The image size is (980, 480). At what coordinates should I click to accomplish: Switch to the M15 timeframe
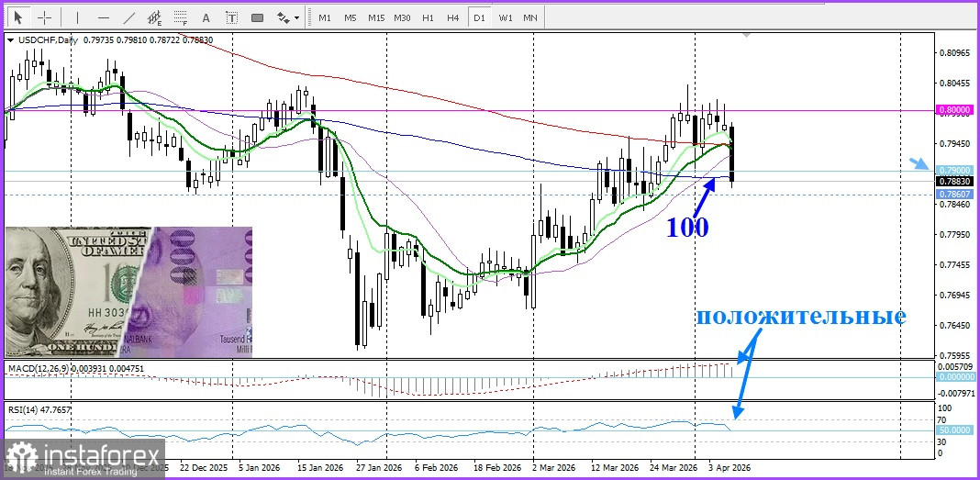(376, 17)
